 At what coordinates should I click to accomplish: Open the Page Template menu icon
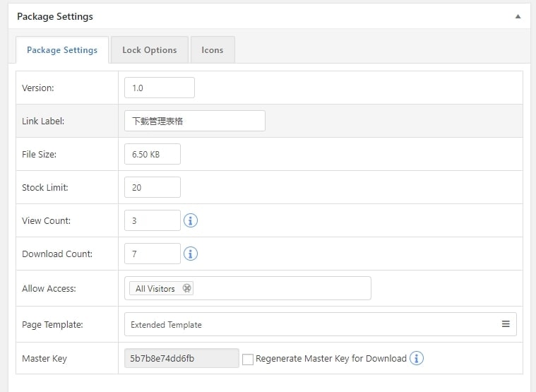tap(506, 324)
